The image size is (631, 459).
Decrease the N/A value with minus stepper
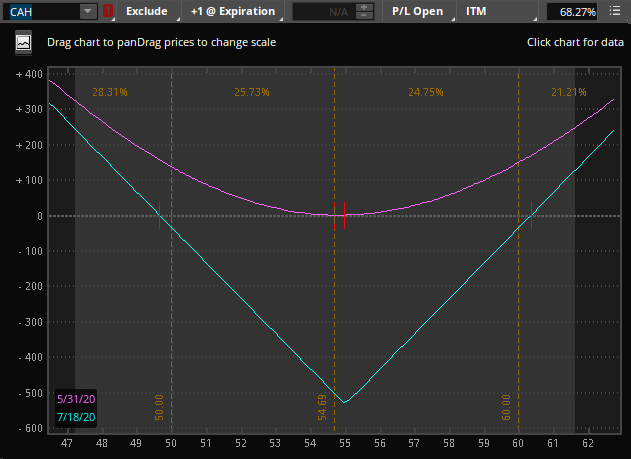coord(364,17)
